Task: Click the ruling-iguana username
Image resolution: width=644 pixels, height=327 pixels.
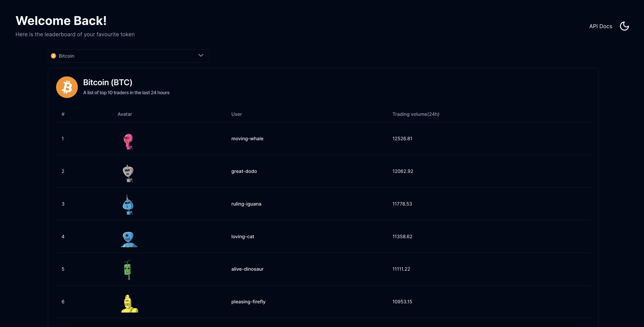Action: (x=246, y=204)
